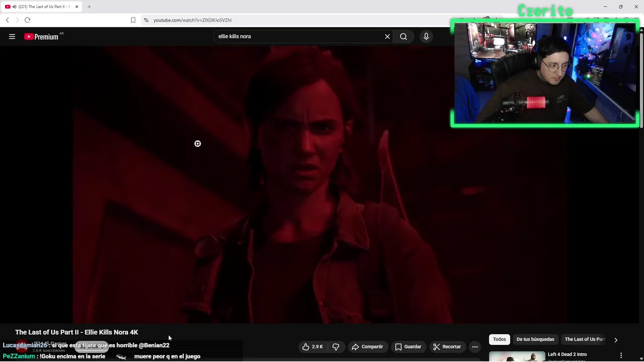Focus the address bar URL
The image size is (644, 362).
[192, 20]
